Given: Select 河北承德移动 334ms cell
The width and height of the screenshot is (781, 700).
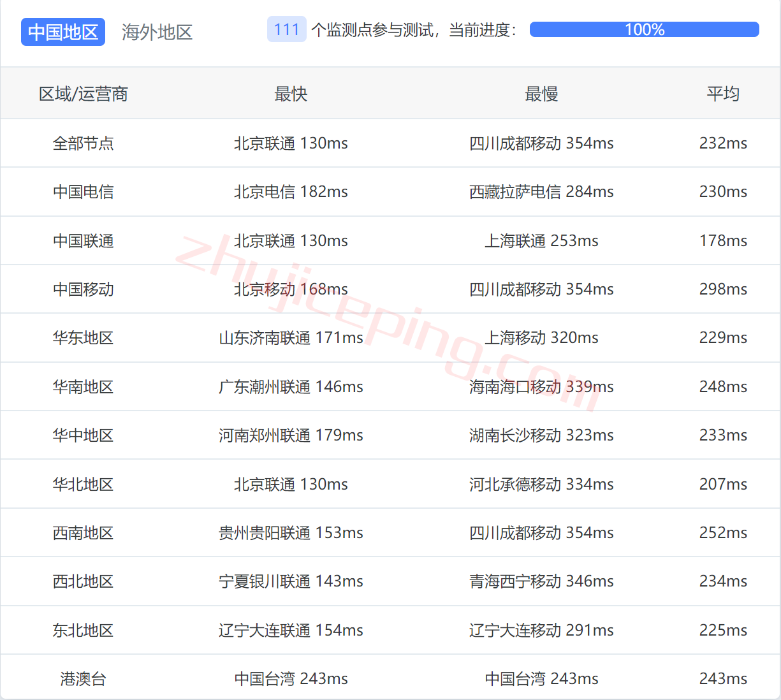Looking at the screenshot, I should pos(541,485).
